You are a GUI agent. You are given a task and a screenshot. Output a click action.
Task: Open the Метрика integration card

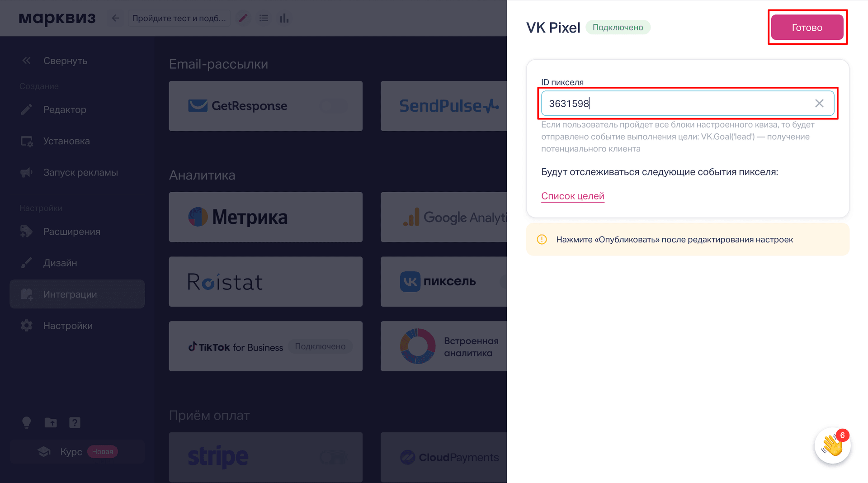[265, 217]
